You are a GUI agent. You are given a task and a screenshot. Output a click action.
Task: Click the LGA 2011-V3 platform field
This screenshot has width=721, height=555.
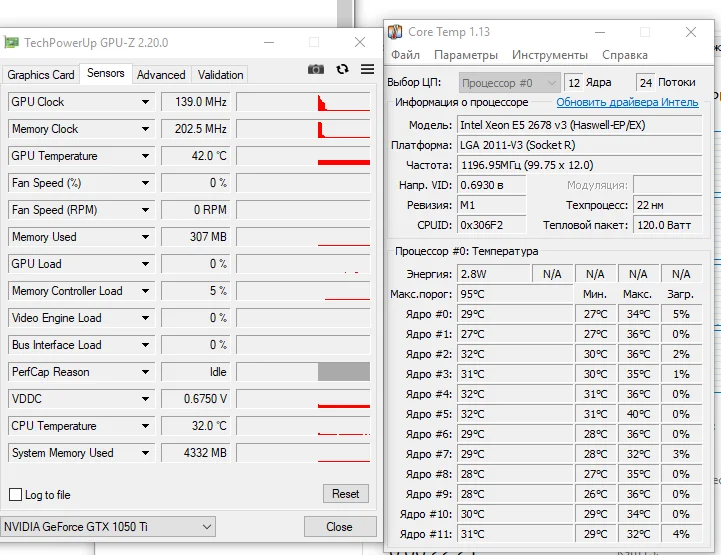click(579, 145)
